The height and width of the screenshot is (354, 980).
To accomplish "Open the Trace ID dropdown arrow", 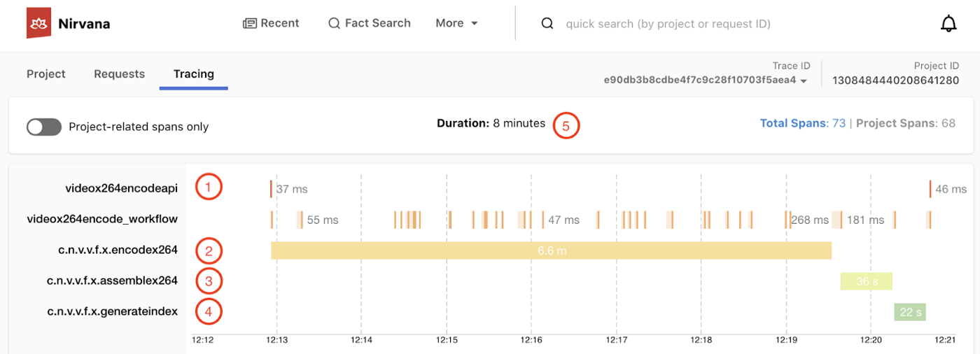I will (x=804, y=80).
